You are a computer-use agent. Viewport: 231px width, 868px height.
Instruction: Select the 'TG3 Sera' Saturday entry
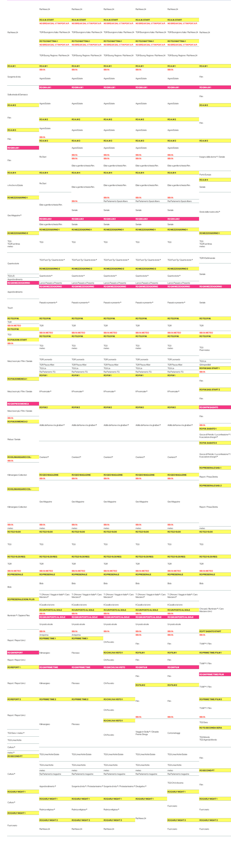tap(203, 722)
